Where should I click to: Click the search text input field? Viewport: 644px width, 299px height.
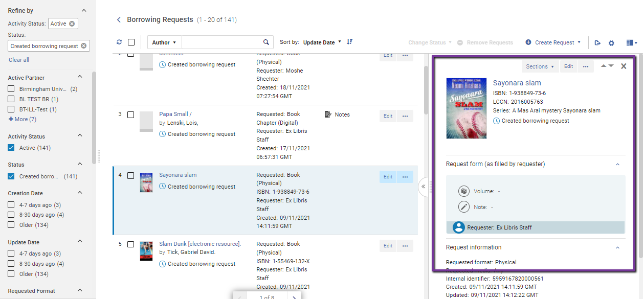(x=221, y=42)
